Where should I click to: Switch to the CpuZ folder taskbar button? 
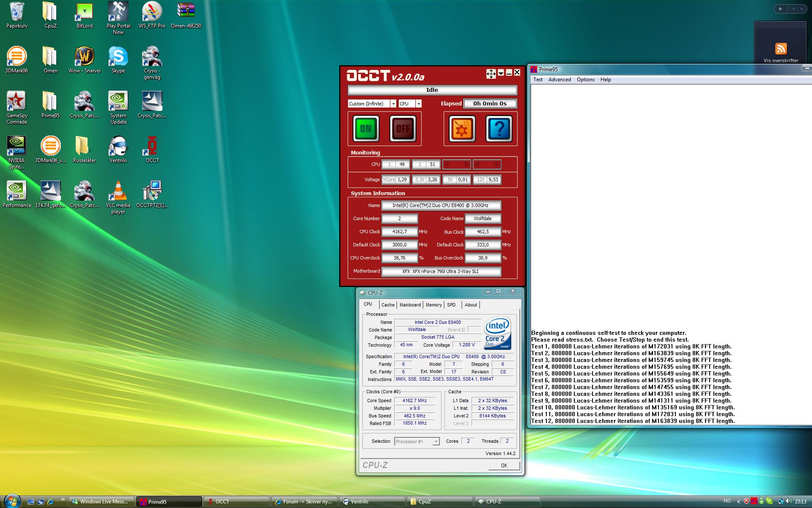click(x=440, y=502)
